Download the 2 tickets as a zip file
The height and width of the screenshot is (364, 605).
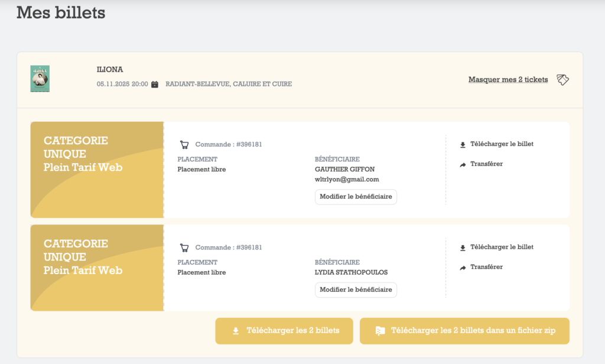coord(464,331)
